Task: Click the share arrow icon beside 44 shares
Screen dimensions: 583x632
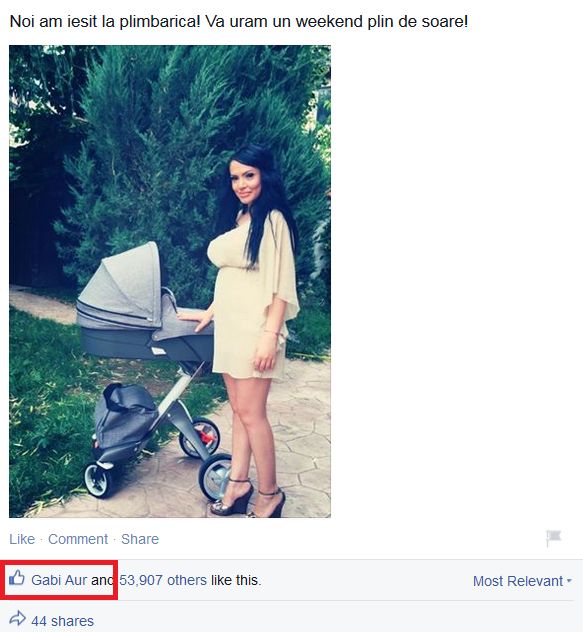Action: (17, 618)
